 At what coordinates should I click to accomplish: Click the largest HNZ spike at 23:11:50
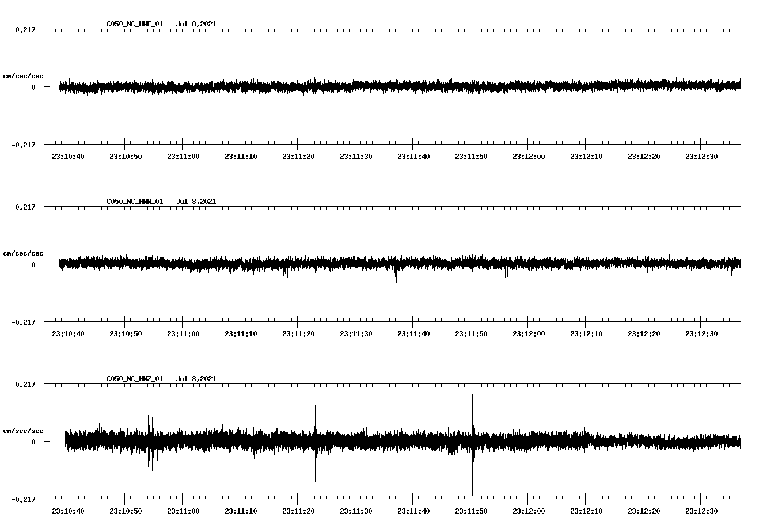(x=473, y=440)
